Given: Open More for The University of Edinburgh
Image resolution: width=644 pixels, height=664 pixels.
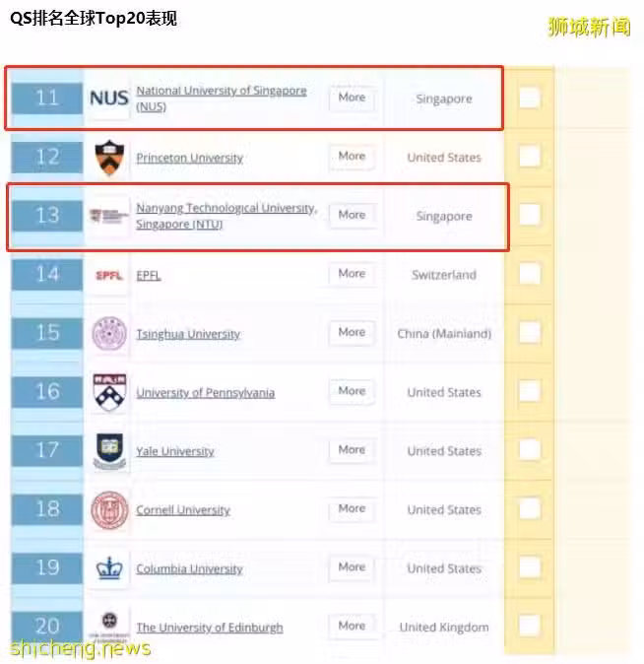Looking at the screenshot, I should click(352, 626).
